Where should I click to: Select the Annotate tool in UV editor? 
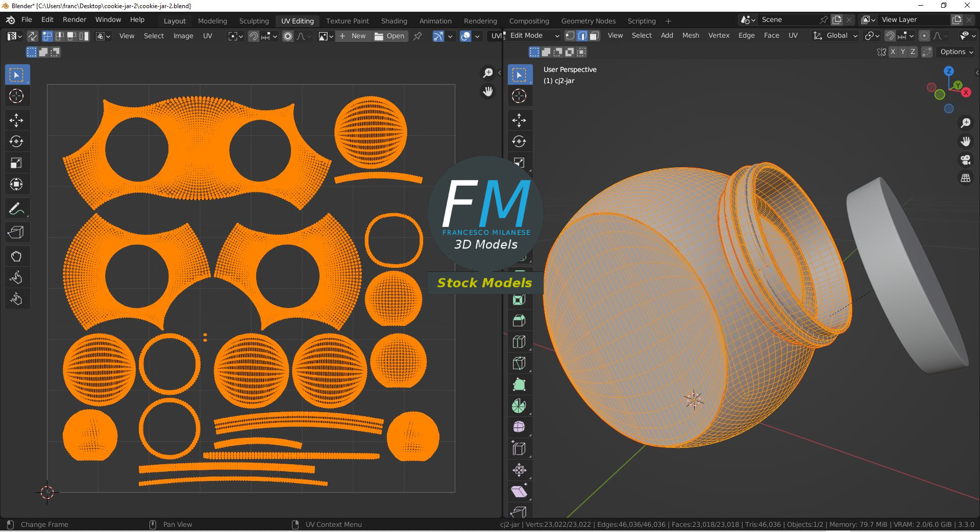coord(16,209)
